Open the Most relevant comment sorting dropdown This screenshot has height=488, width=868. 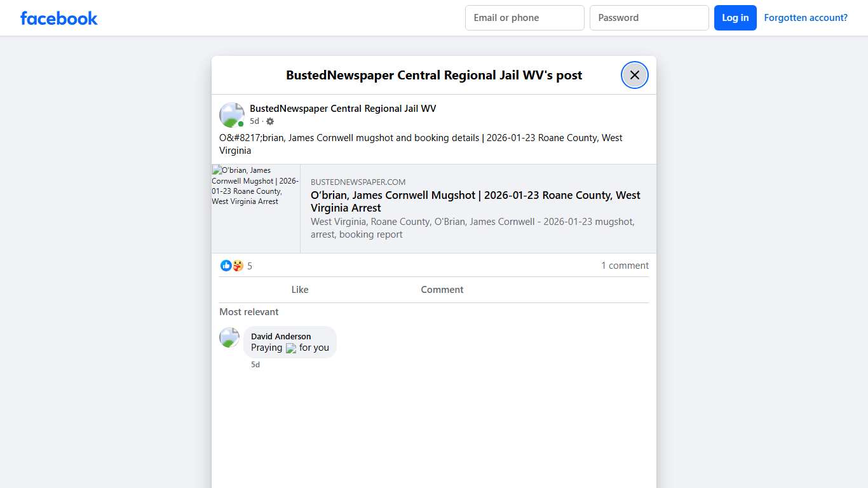(x=248, y=311)
